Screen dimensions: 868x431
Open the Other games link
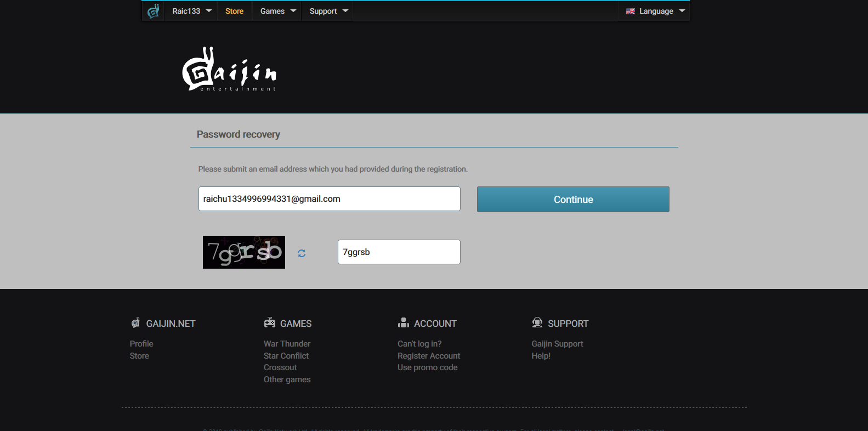tap(287, 379)
